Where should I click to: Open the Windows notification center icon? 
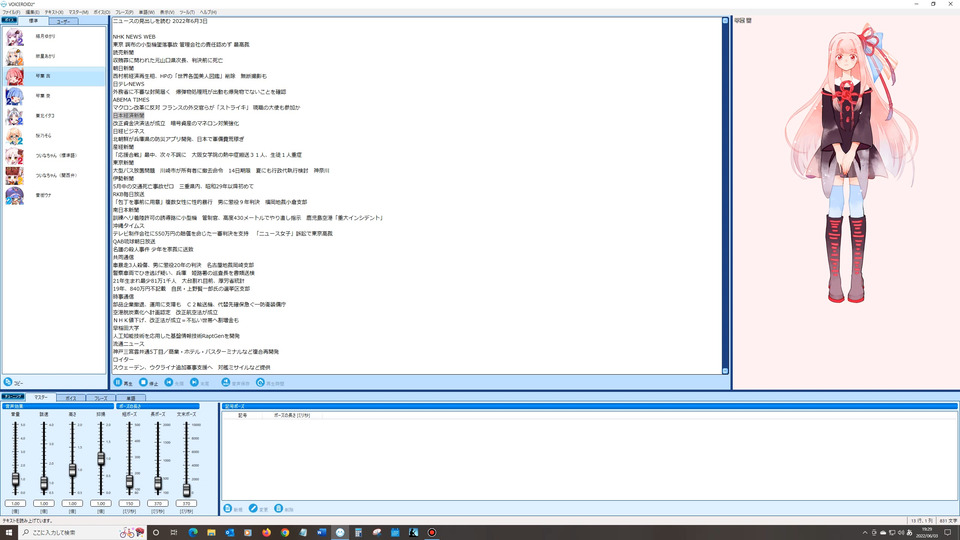[948, 533]
